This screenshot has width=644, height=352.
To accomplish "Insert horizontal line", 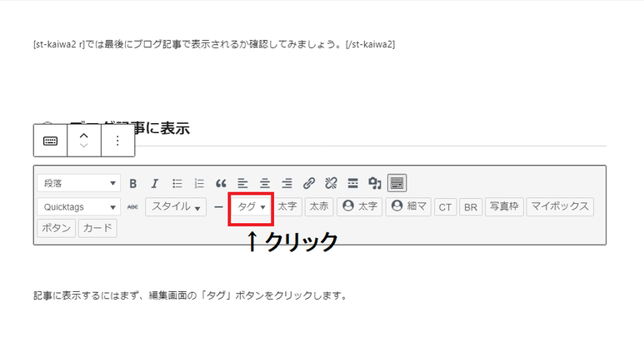I will [x=218, y=206].
